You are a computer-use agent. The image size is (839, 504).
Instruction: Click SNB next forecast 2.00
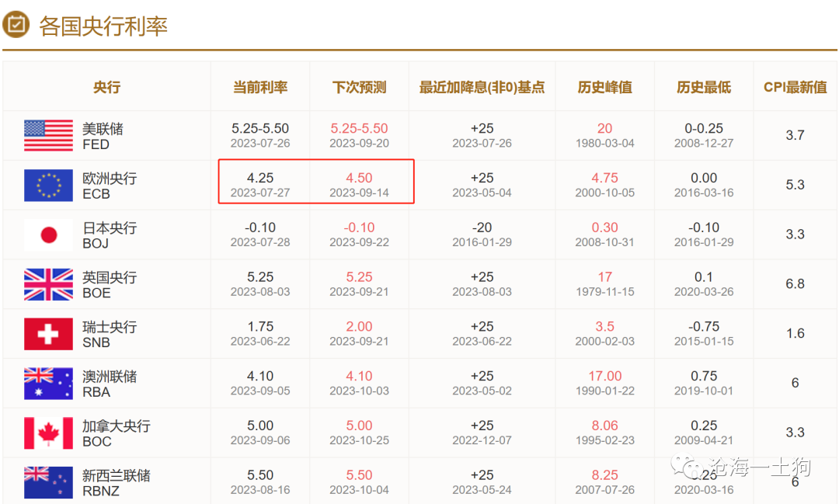pos(359,326)
